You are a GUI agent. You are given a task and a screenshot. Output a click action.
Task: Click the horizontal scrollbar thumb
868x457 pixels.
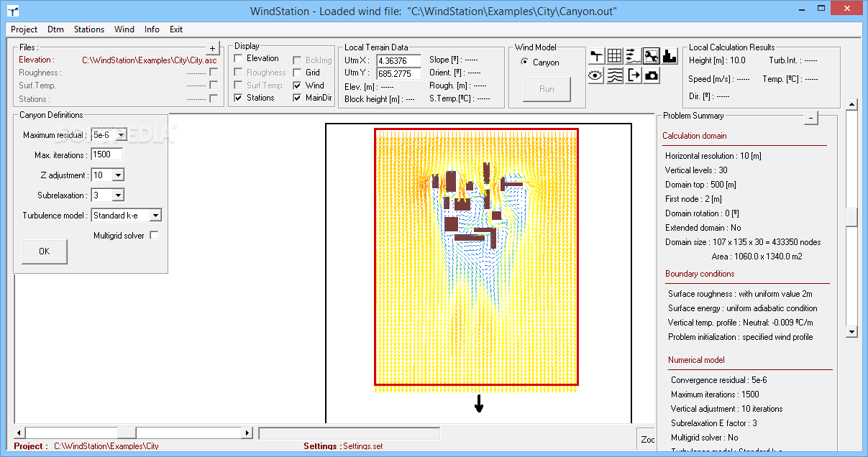[127, 433]
